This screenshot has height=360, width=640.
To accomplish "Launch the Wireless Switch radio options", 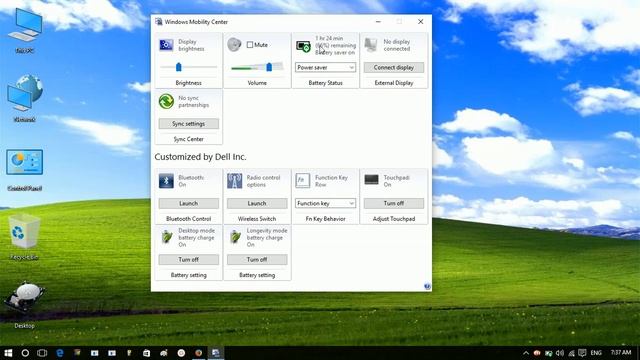I will tap(257, 203).
